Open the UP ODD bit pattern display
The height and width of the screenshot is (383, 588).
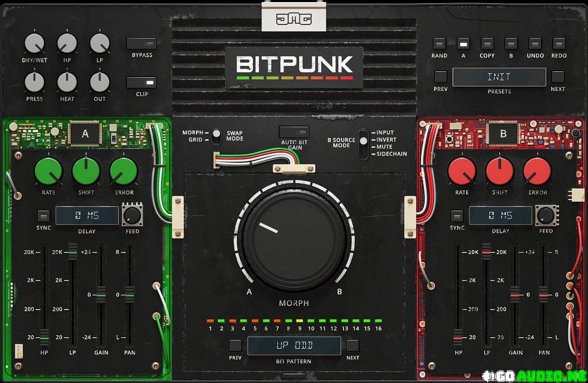tap(294, 346)
